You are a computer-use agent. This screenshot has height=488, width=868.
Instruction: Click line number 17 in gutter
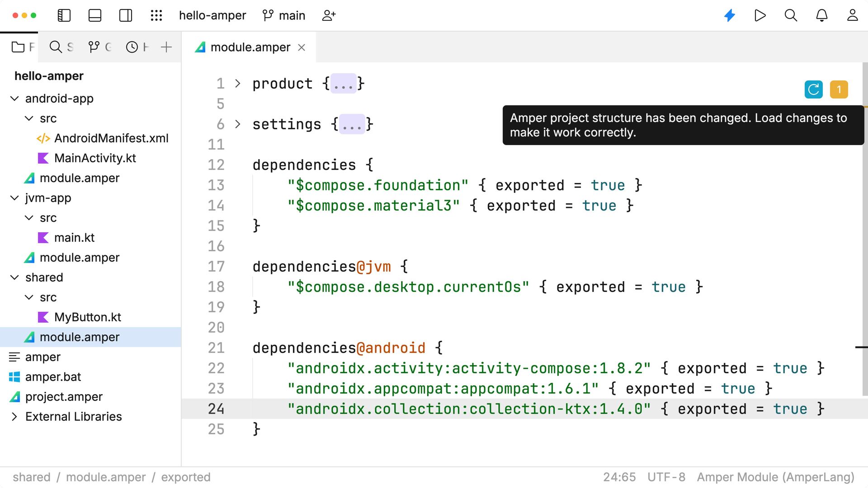[216, 267]
